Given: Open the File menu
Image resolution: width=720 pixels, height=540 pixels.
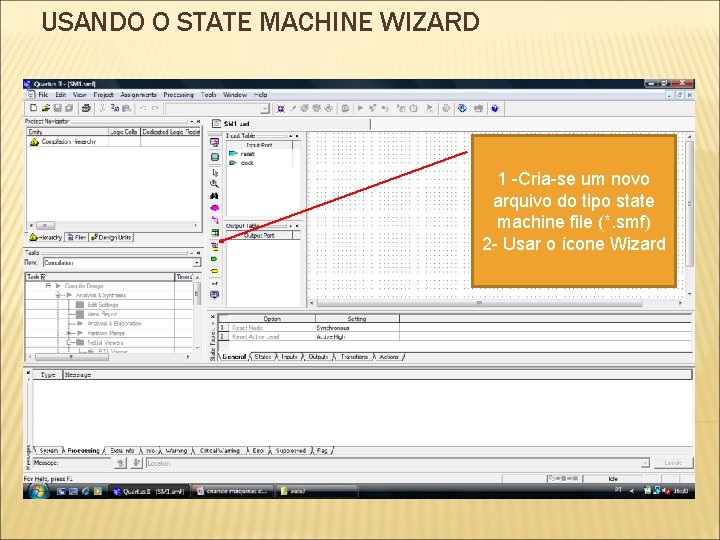Looking at the screenshot, I should pyautogui.click(x=43, y=95).
